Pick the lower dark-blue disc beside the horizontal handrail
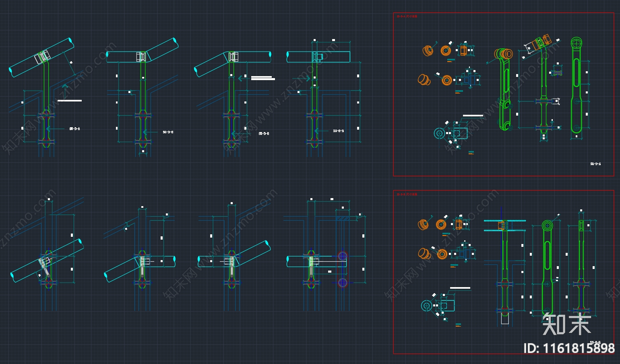 click(x=343, y=283)
